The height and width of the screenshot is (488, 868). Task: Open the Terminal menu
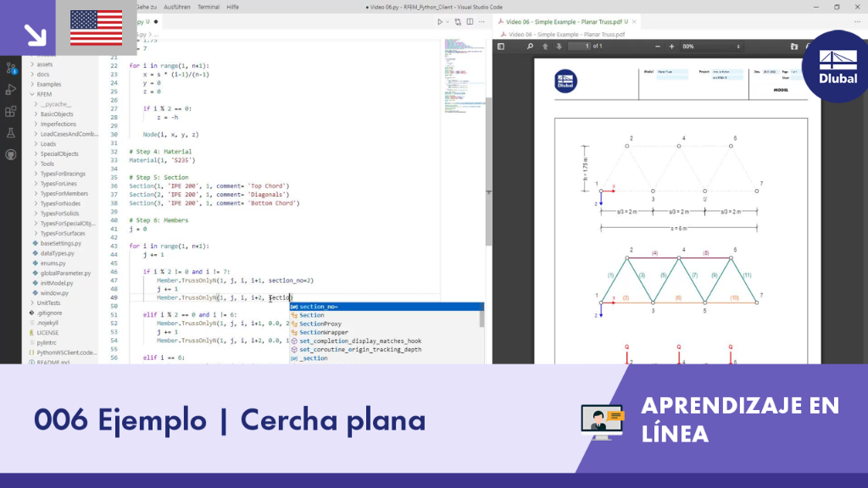click(x=209, y=7)
